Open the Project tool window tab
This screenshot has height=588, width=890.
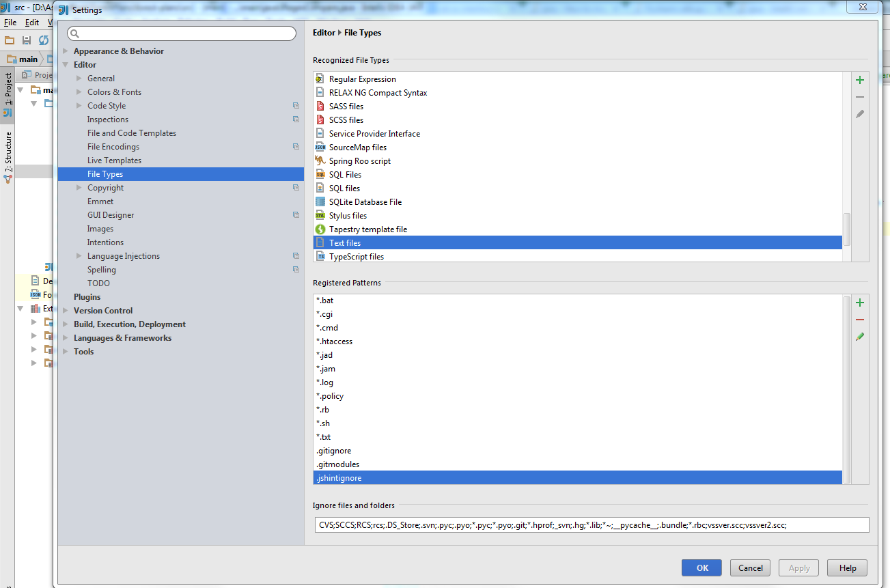point(8,96)
